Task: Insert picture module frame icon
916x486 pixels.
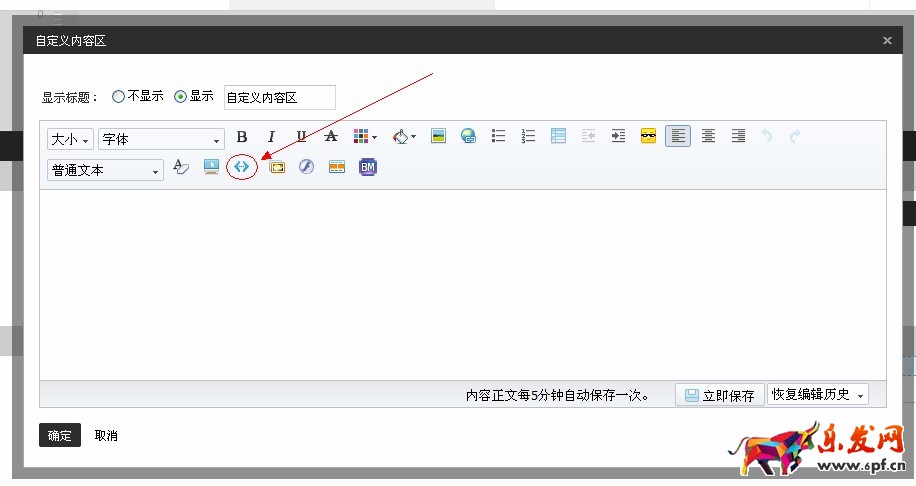Action: (277, 167)
